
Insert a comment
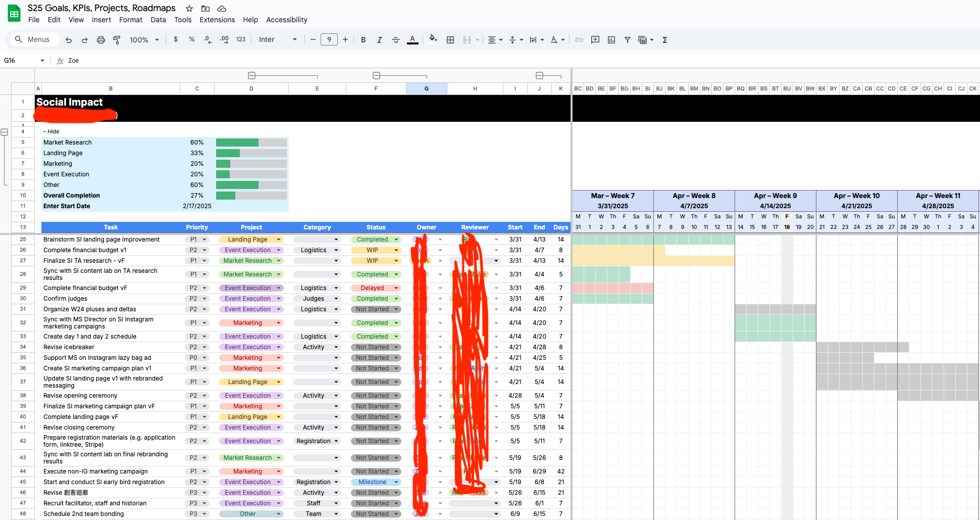(595, 39)
